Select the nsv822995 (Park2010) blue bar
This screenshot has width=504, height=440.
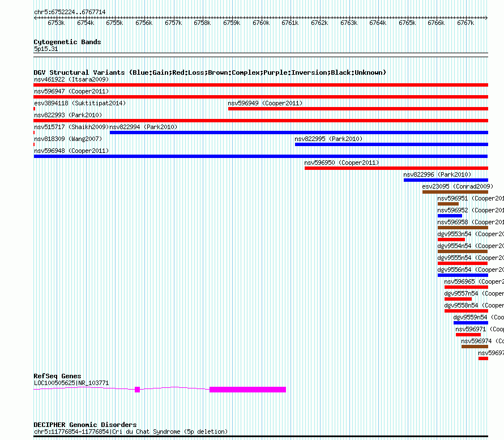391,144
